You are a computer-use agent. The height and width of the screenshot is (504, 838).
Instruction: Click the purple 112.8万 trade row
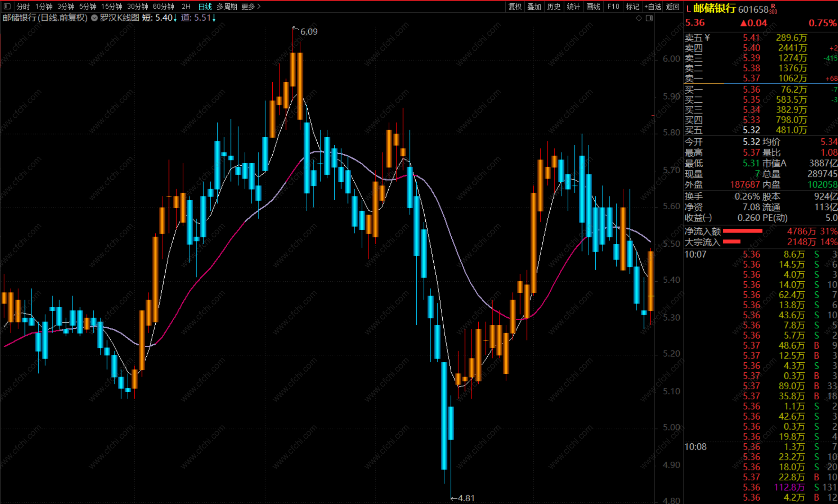789,487
